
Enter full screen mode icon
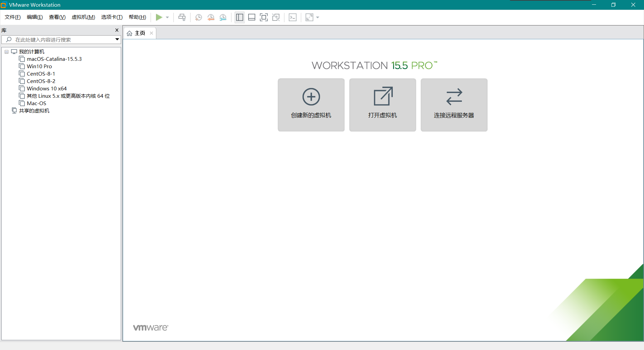click(264, 17)
